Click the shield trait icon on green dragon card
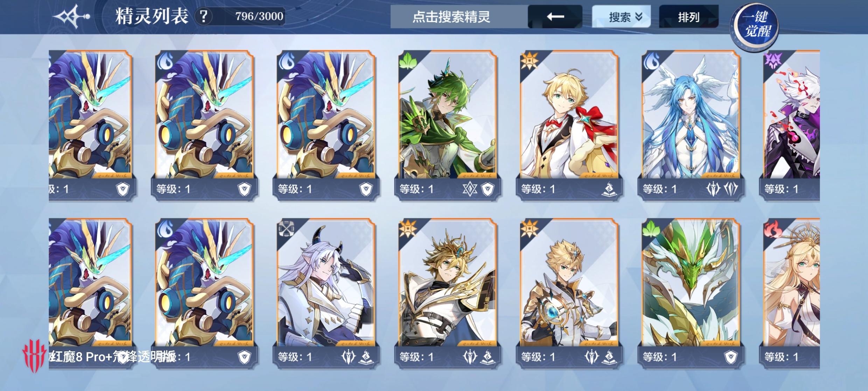The width and height of the screenshot is (868, 391). click(x=730, y=357)
